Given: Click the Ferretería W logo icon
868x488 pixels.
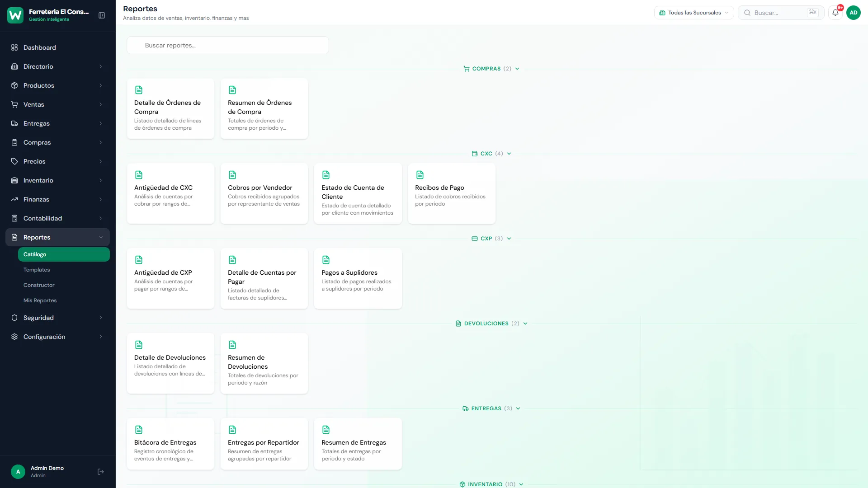Looking at the screenshot, I should tap(15, 15).
